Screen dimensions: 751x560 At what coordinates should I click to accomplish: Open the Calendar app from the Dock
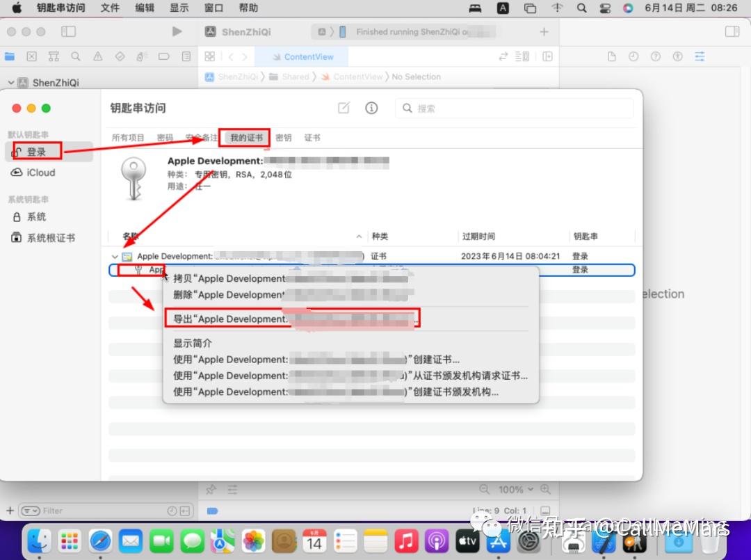tap(315, 541)
